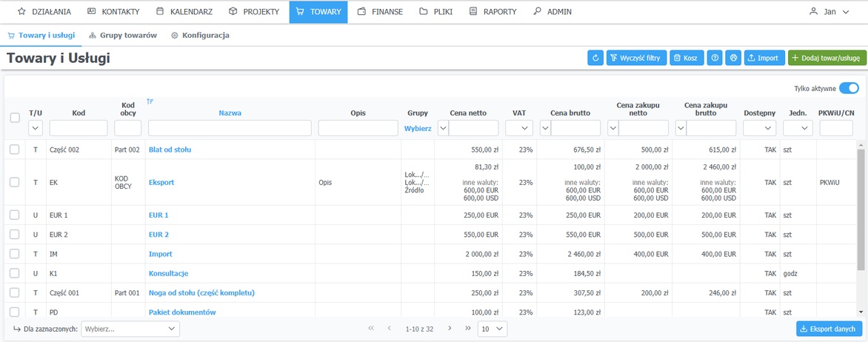Go to next page arrow in pagination
Image resolution: width=868 pixels, height=342 pixels.
pyautogui.click(x=448, y=329)
